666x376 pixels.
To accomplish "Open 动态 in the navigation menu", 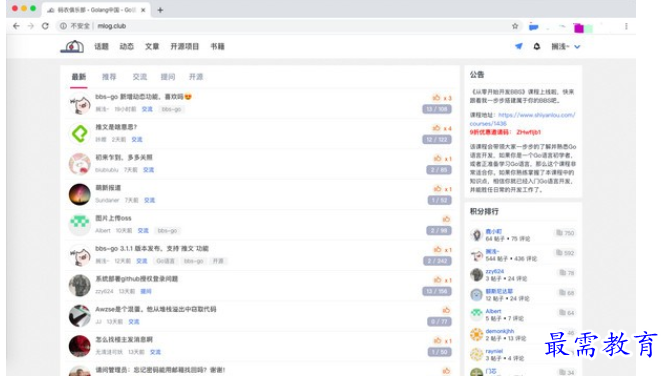I will (127, 46).
